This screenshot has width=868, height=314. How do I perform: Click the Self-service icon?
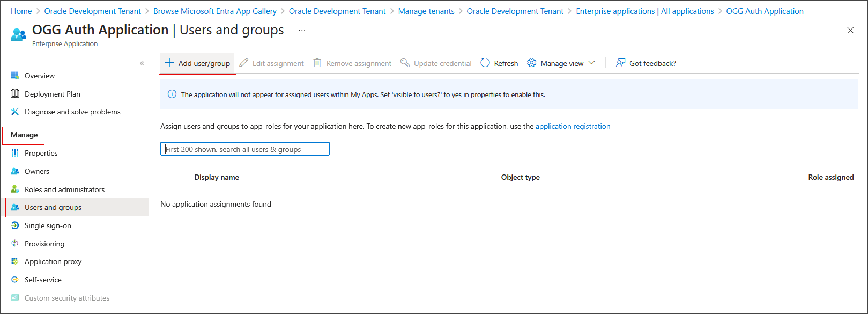(15, 280)
